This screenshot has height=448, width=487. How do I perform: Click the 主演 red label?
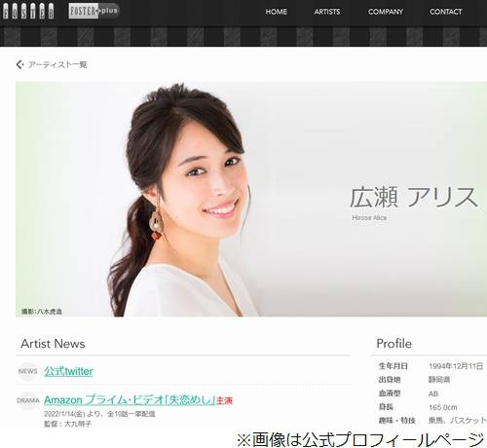225,400
